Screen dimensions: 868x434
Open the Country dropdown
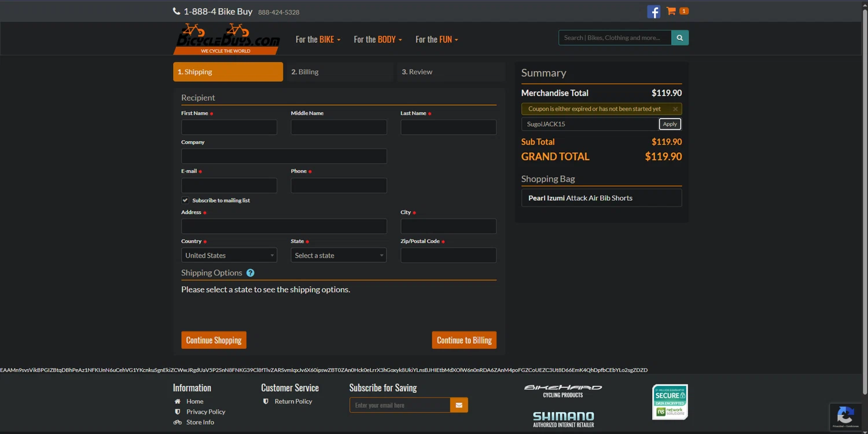[229, 255]
